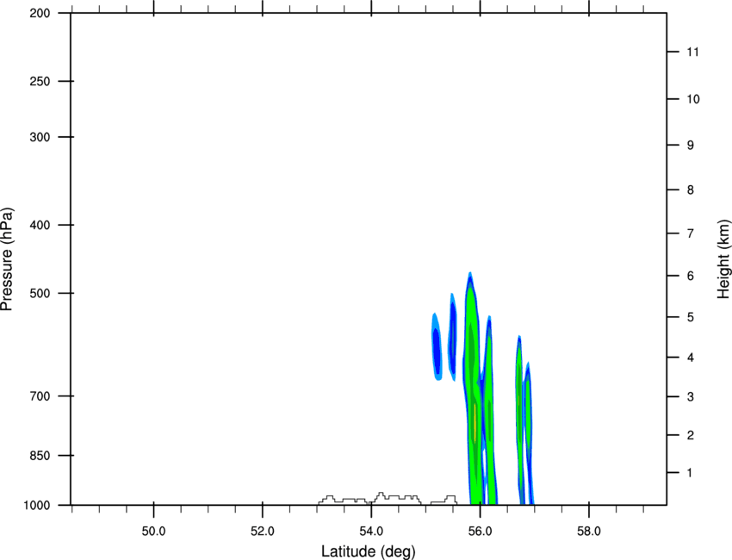Screen dimensions: 732x560
Task: Click the 400 pressure tick label
Action: point(40,225)
